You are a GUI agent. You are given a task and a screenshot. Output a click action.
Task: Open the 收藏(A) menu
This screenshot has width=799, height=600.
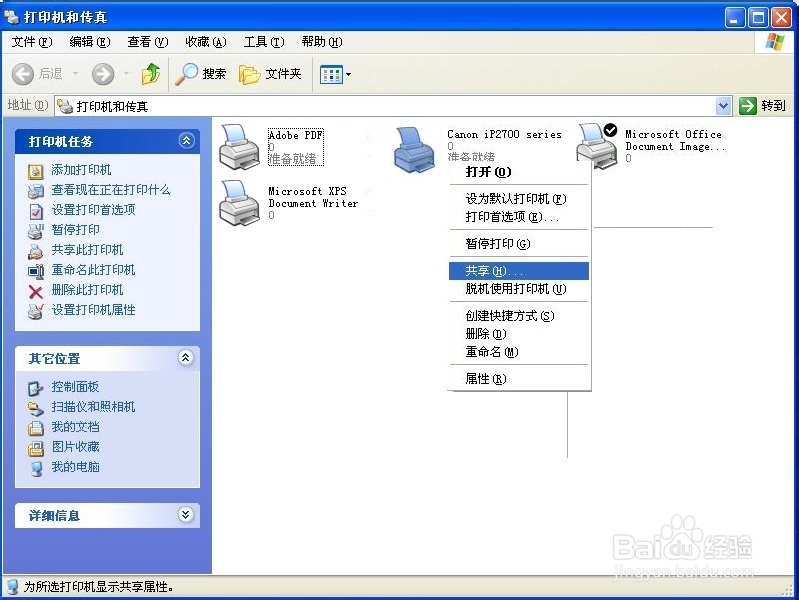click(x=206, y=42)
